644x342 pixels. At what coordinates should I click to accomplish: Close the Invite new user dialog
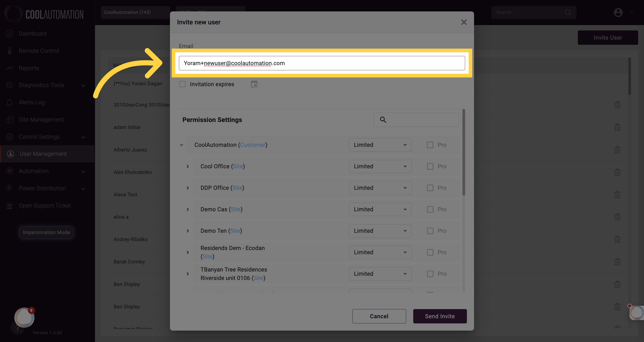click(464, 22)
